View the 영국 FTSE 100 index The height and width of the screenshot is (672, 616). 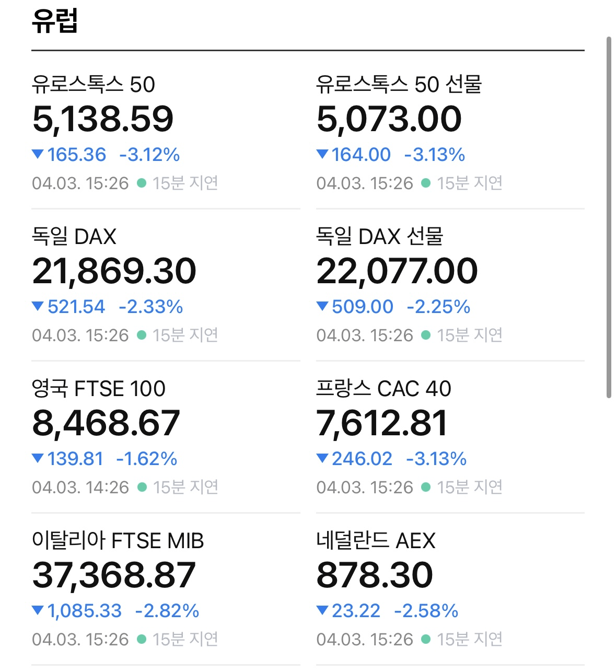99,389
